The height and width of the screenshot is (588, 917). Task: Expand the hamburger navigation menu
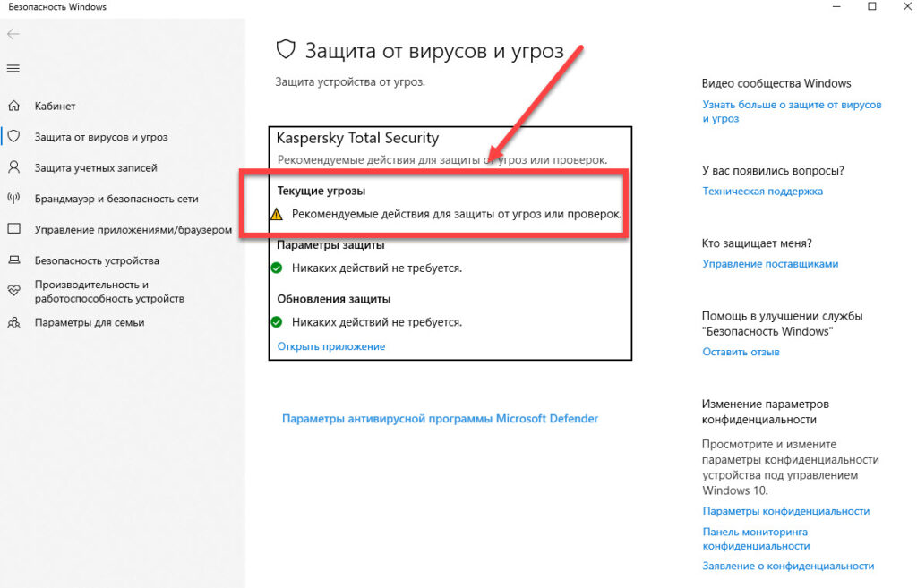(15, 67)
